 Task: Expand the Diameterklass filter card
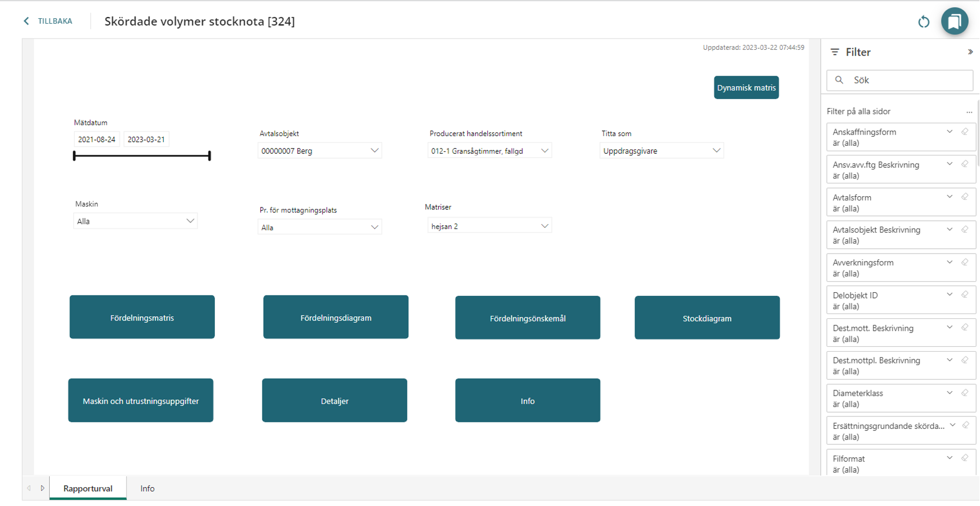point(949,393)
